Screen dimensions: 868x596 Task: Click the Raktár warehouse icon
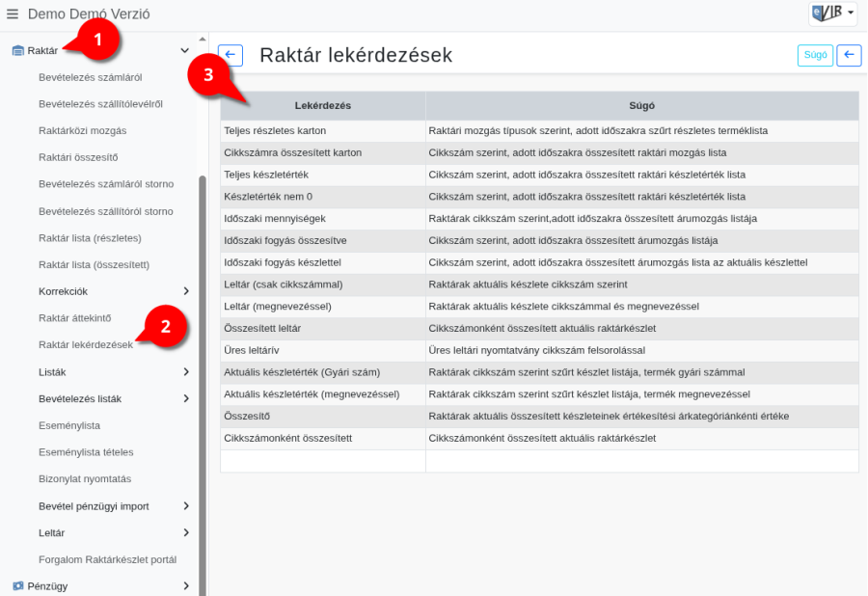coord(17,50)
